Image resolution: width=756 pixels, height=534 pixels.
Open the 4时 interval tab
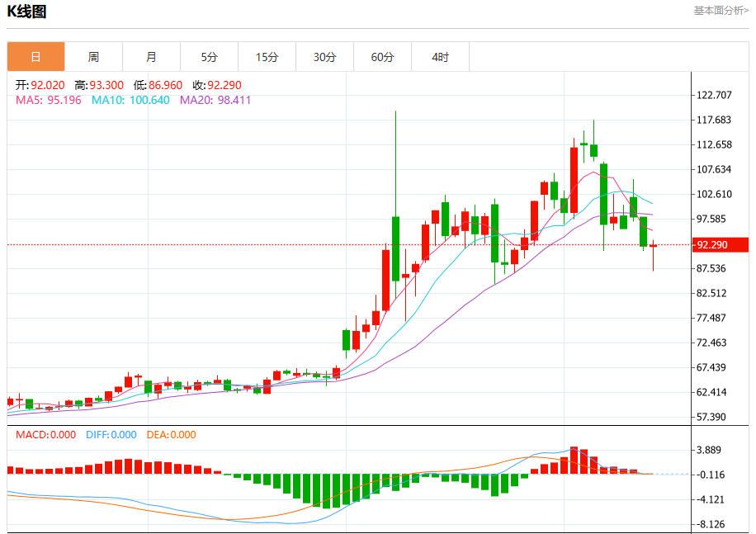pos(440,57)
